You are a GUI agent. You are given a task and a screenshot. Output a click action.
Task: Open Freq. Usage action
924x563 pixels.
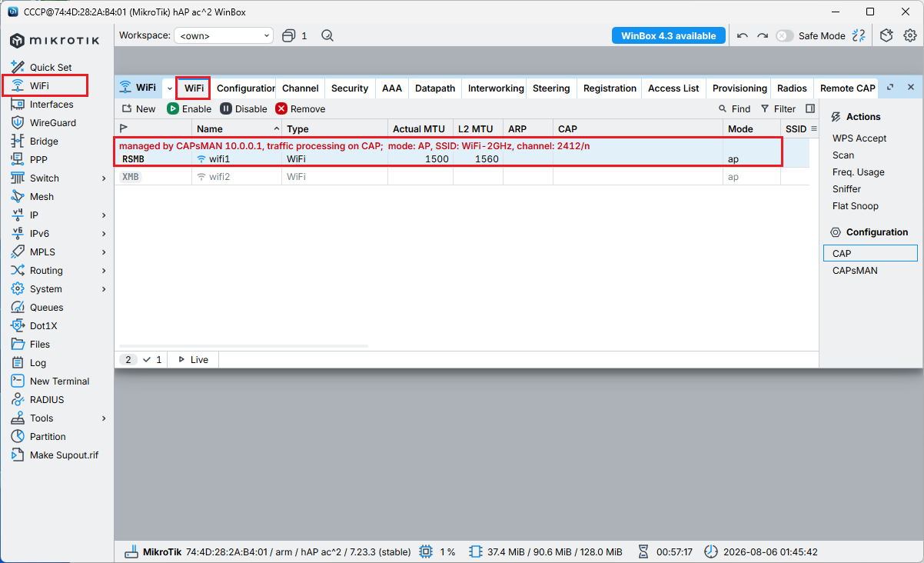859,172
